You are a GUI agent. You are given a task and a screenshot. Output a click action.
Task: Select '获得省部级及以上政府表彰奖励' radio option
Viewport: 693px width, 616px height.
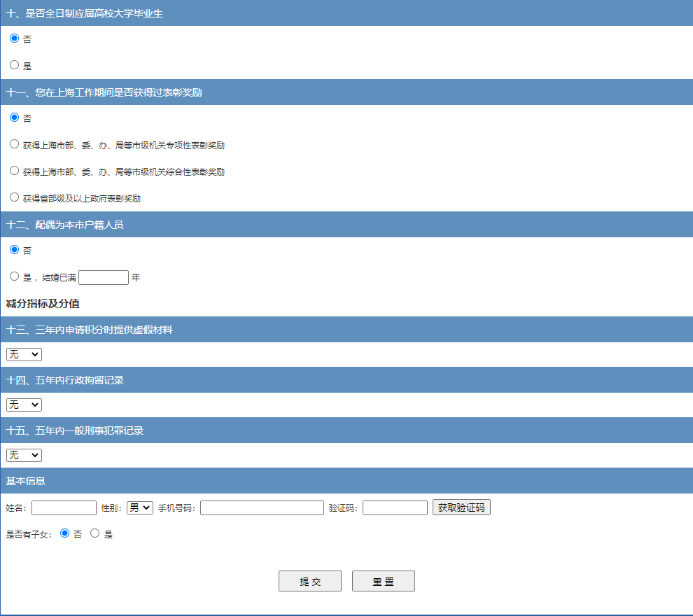point(14,197)
